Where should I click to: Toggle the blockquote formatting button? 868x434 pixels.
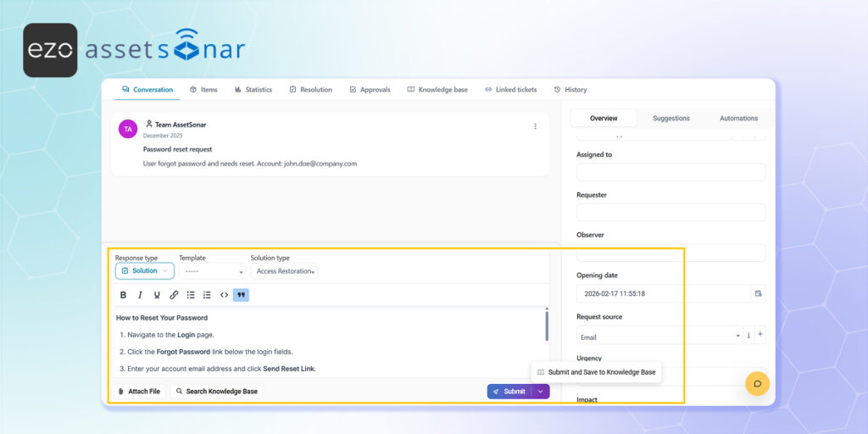[x=241, y=295]
